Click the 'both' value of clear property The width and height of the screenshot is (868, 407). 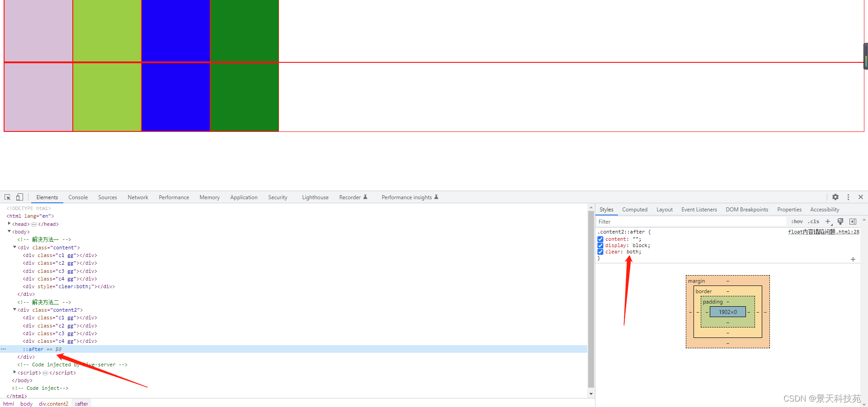[632, 252]
